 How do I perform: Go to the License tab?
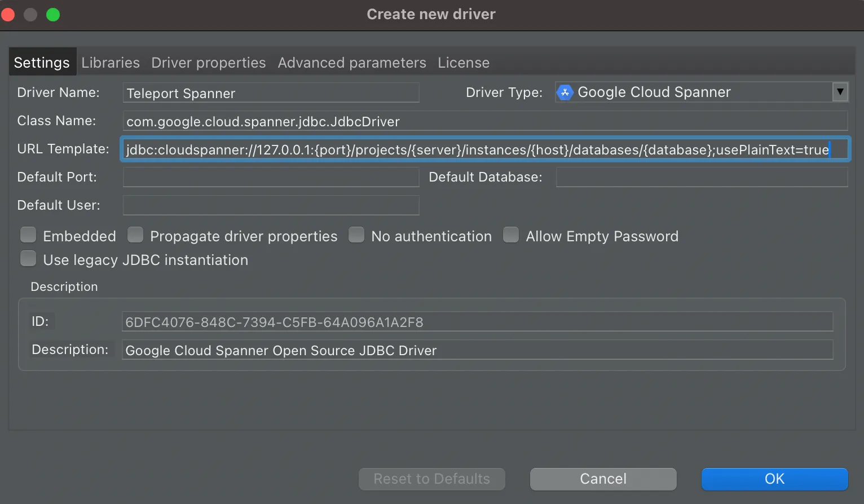pos(464,63)
